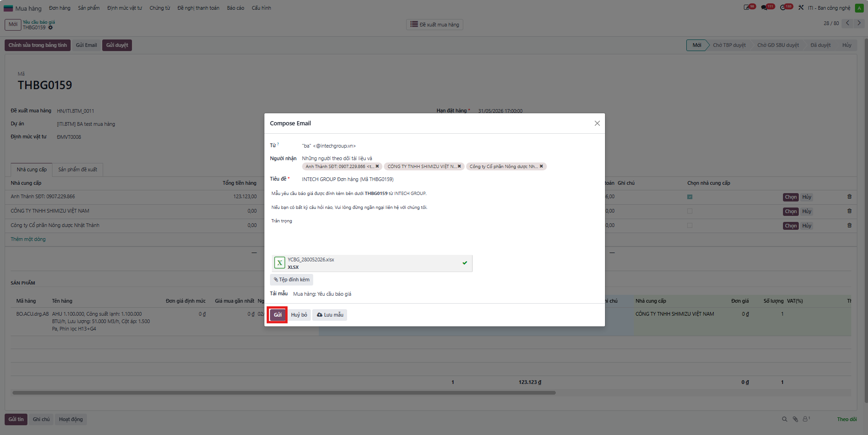Open the Sản phẩm menu
The height and width of the screenshot is (435, 868).
(89, 8)
